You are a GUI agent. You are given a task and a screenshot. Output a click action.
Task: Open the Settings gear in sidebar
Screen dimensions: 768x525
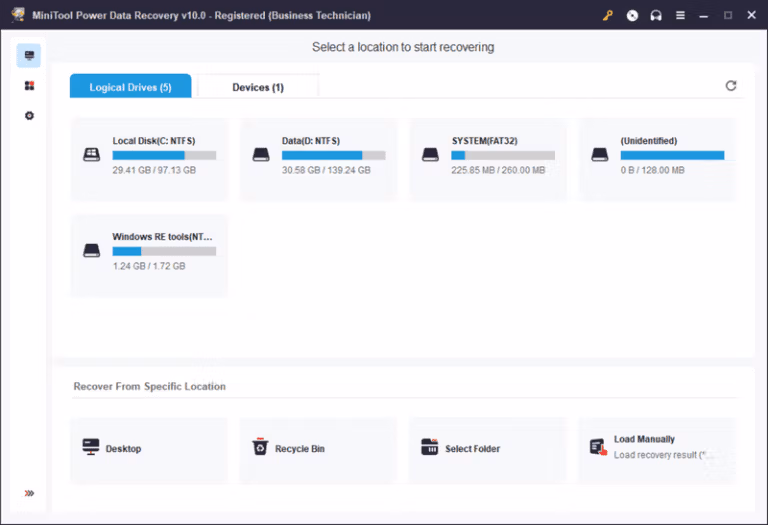coord(29,116)
